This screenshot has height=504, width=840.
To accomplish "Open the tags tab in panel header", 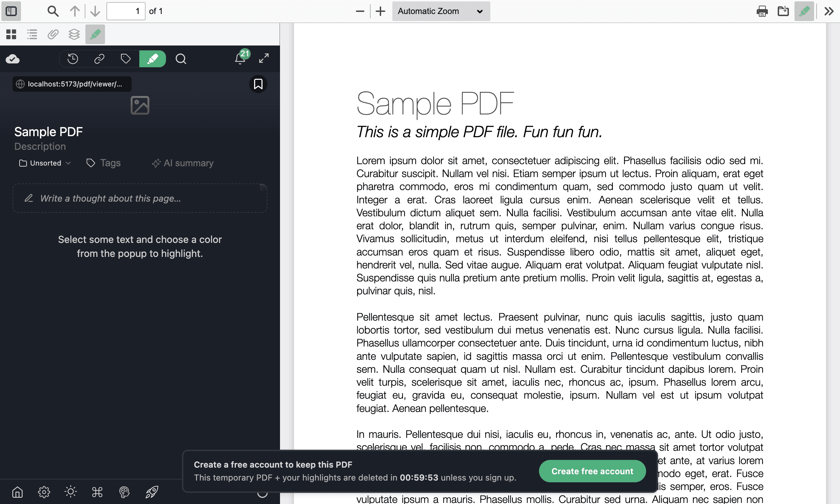I will click(126, 59).
